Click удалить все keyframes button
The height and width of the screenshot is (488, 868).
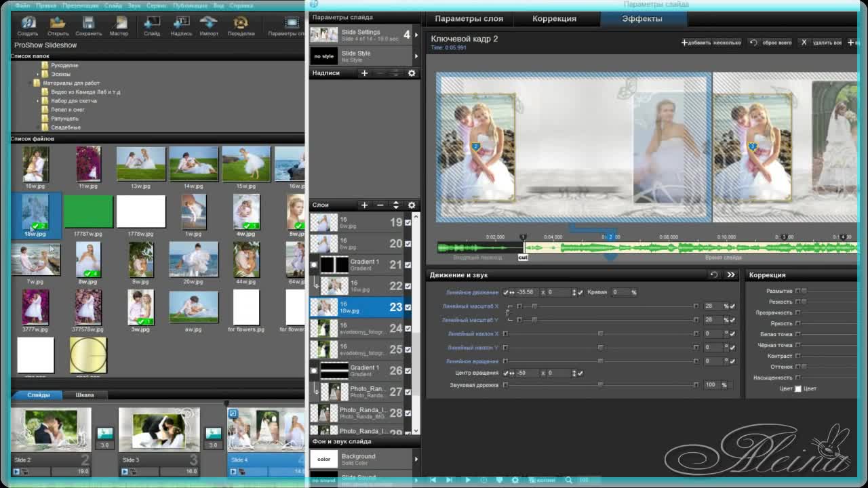pos(821,42)
